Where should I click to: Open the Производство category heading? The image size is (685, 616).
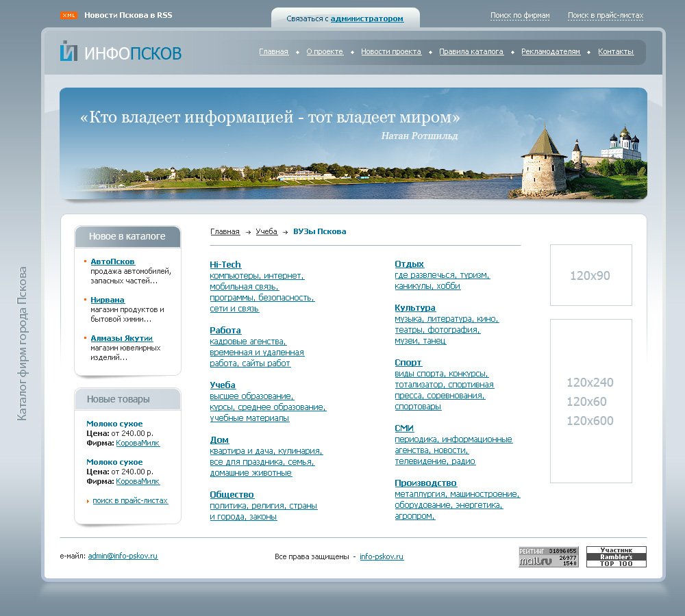(x=425, y=483)
